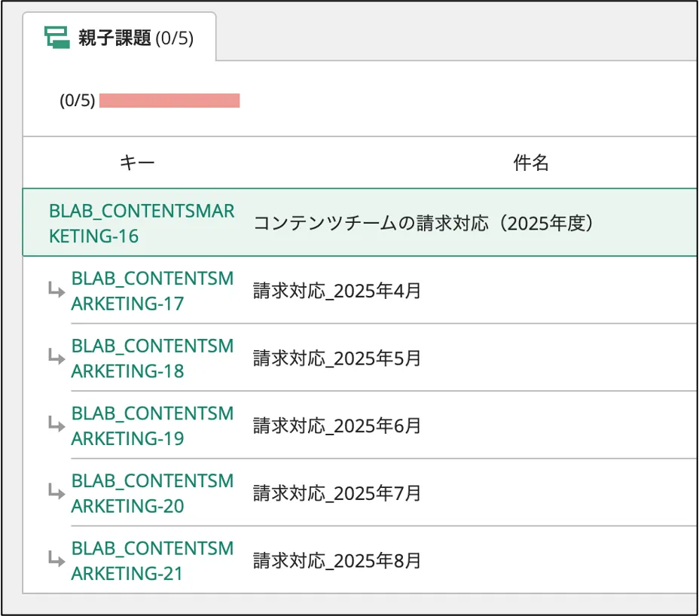Click child arrow icon beside CONTENTSMARKETING-17
Image resolution: width=699 pixels, height=616 pixels.
(56, 290)
